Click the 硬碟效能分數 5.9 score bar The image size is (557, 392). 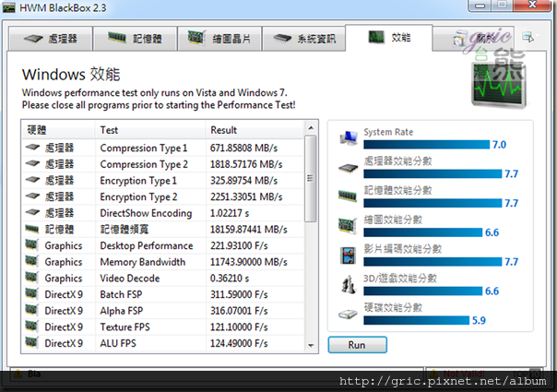pos(416,320)
